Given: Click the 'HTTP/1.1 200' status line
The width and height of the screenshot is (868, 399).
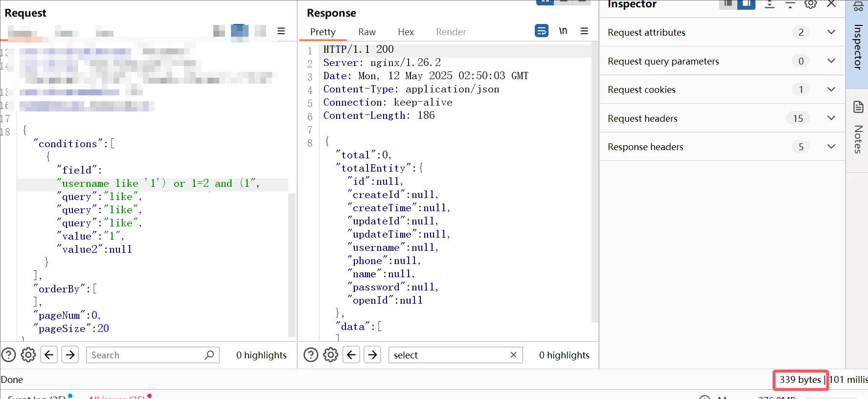Looking at the screenshot, I should (x=358, y=49).
